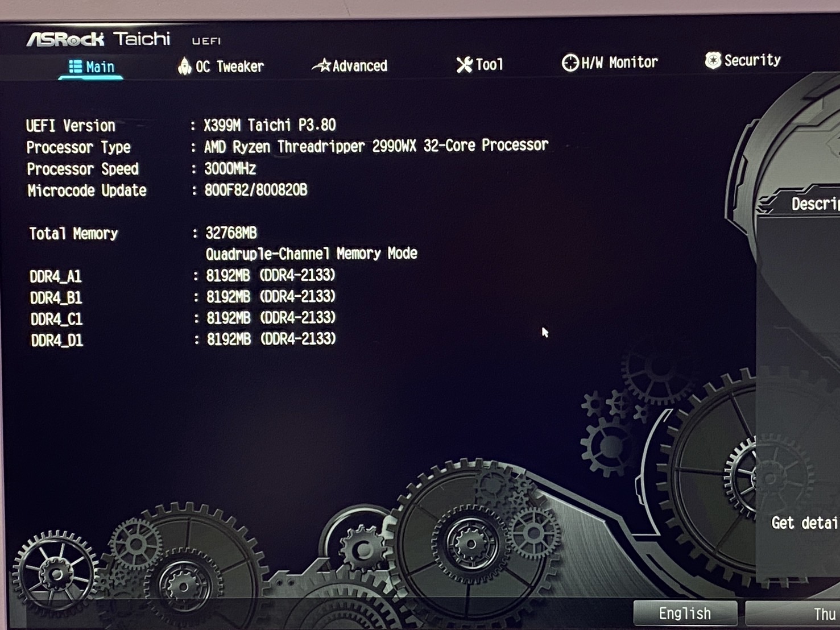Click the Advanced star icon
The width and height of the screenshot is (840, 630).
(321, 66)
